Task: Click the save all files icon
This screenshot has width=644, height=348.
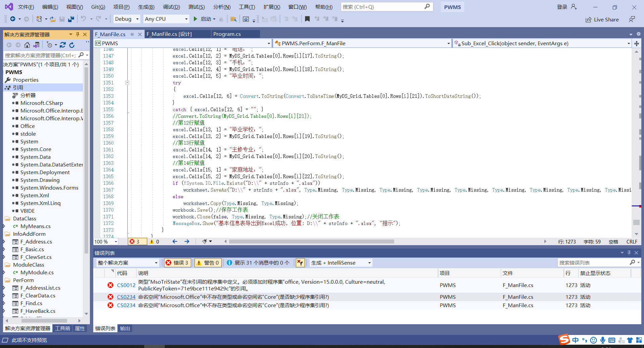Action: click(71, 19)
